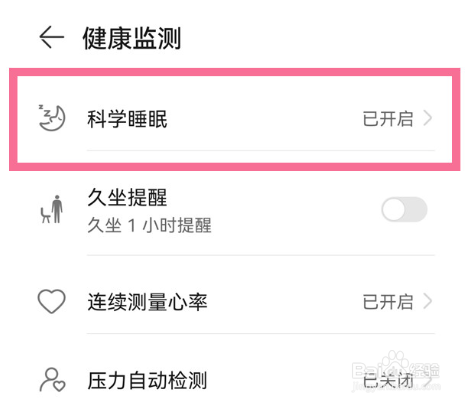
Task: Tap 已关闭 status next to 压力自动检测
Action: [x=388, y=380]
